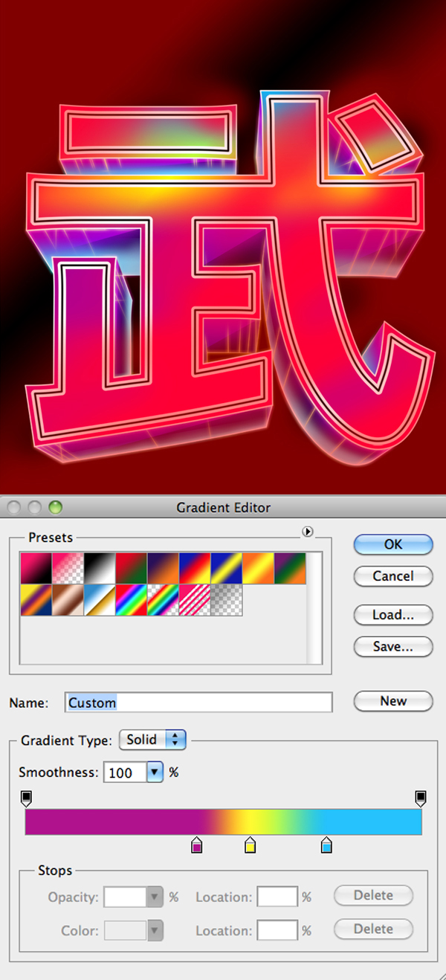Image resolution: width=446 pixels, height=980 pixels.
Task: Click the Presets list scrollbar
Action: coord(314,607)
